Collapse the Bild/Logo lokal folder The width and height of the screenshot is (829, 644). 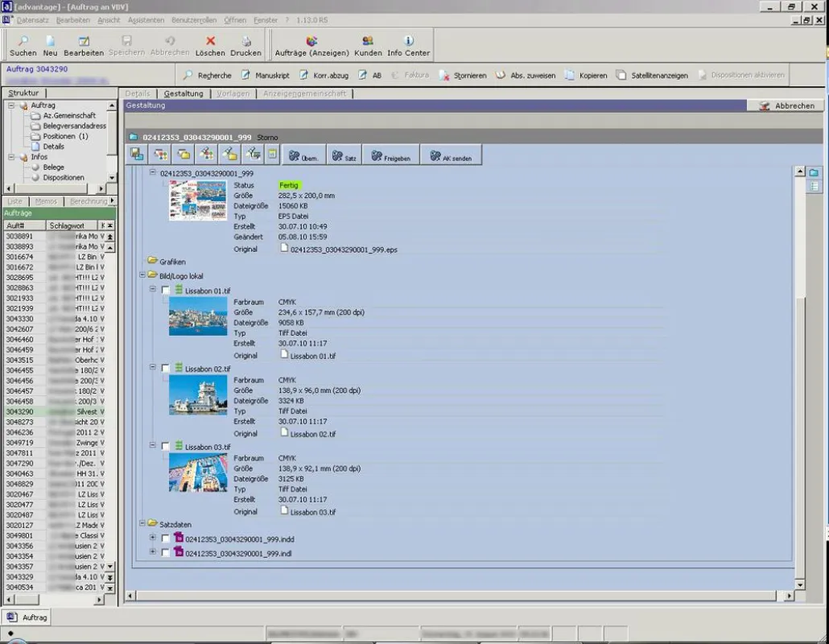point(142,275)
